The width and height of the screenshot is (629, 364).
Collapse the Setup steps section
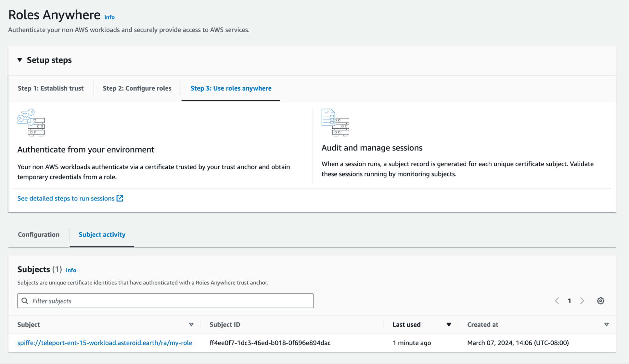(20, 60)
